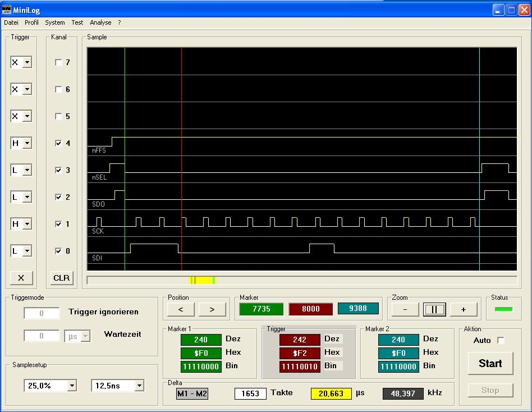Click the MiniLog title bar app icon
Screen dimensions: 532x412
pos(6,10)
